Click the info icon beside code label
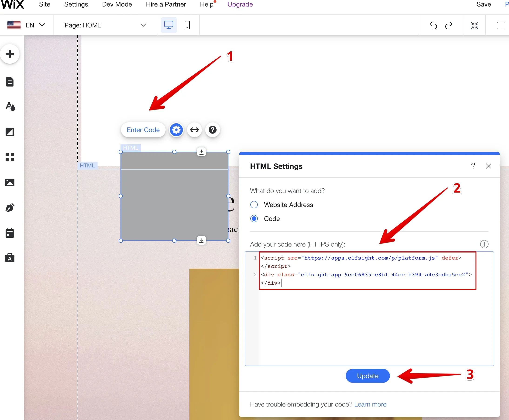Screen dimensions: 509x420 484,244
